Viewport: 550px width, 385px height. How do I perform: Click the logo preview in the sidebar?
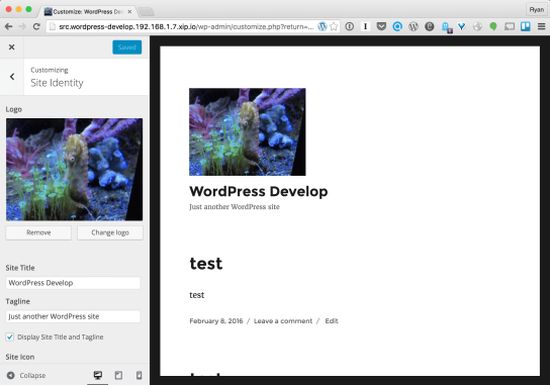coord(74,169)
